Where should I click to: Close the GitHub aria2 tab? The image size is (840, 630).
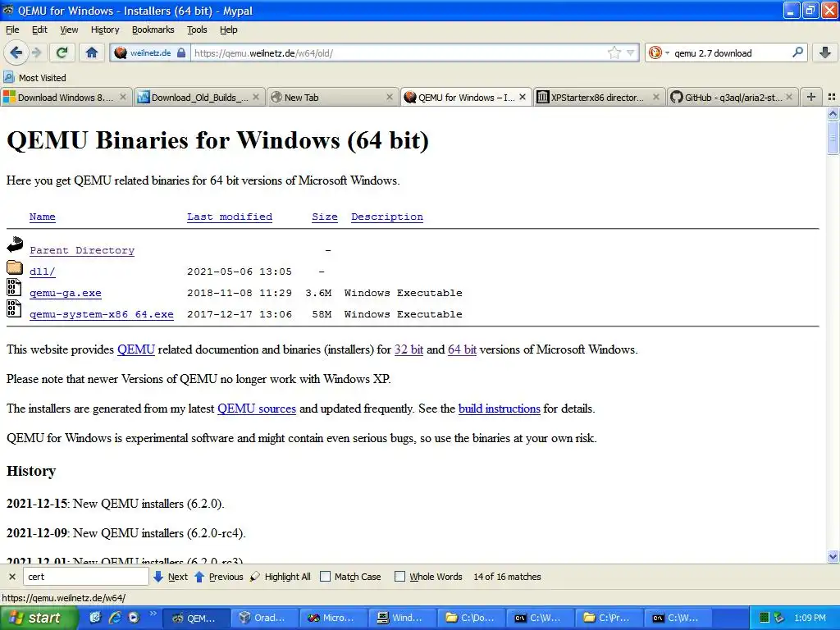tap(789, 97)
